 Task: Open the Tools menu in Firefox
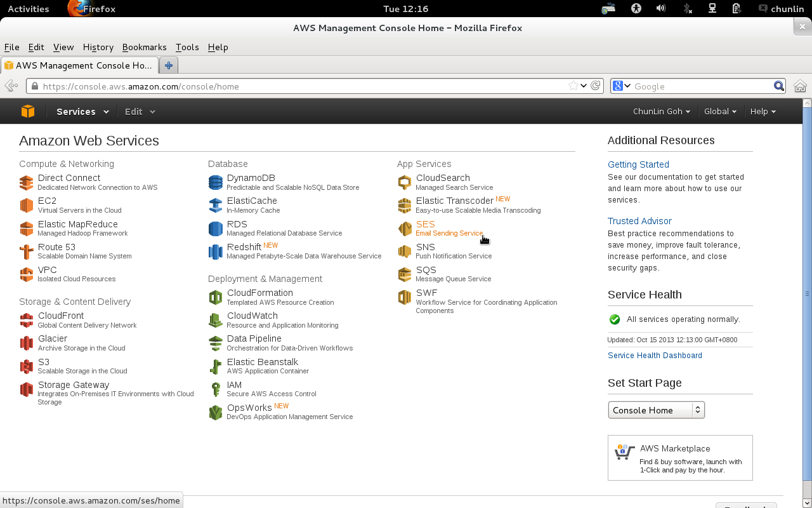tap(187, 47)
